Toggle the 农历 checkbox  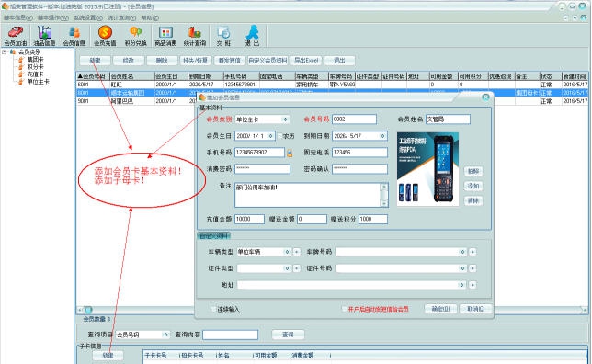point(280,136)
